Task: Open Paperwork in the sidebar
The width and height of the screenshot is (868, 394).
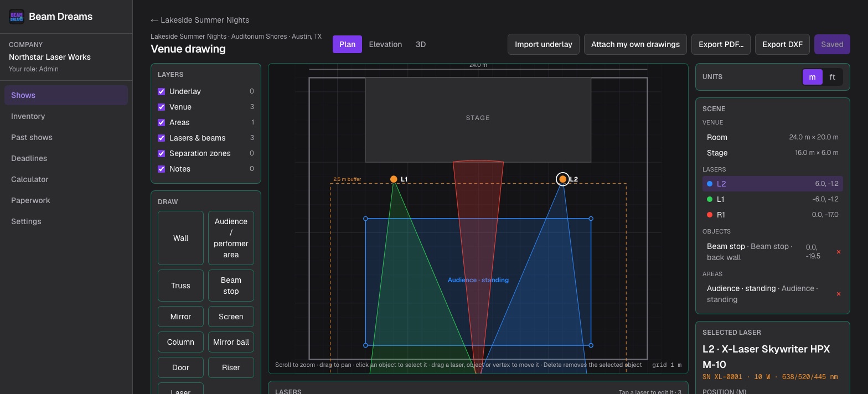Action: pos(66,200)
